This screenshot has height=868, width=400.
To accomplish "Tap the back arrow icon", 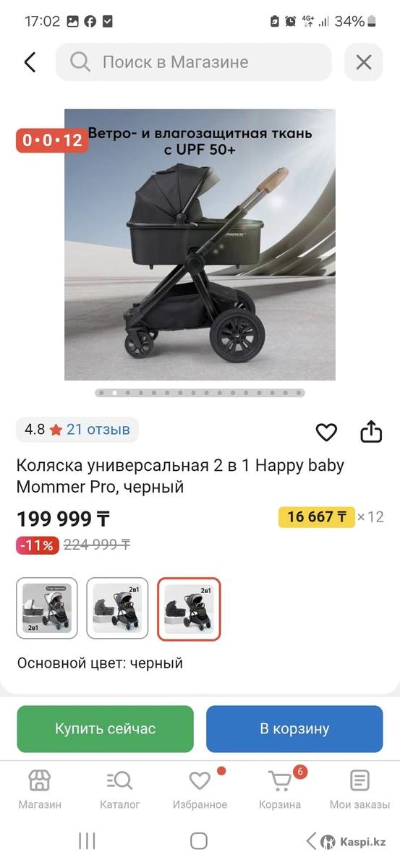I will [x=30, y=62].
